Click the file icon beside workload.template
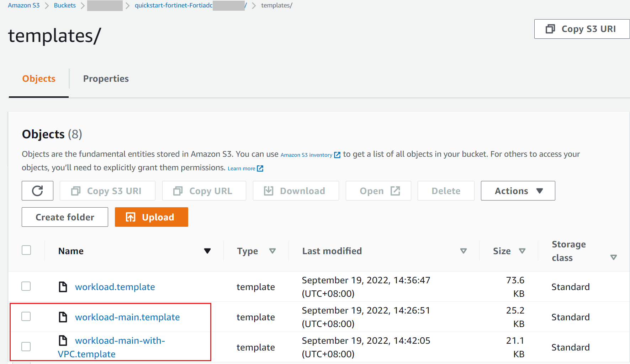The height and width of the screenshot is (364, 630). (63, 287)
